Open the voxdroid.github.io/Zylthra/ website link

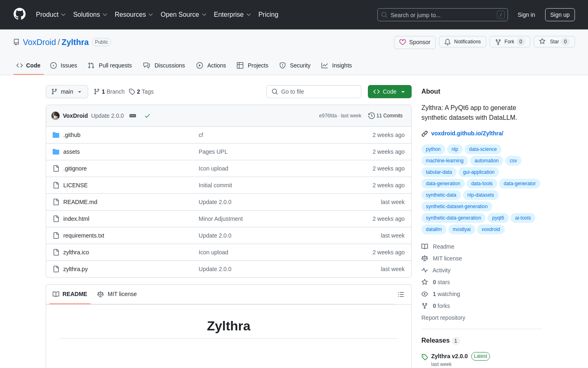(x=467, y=133)
